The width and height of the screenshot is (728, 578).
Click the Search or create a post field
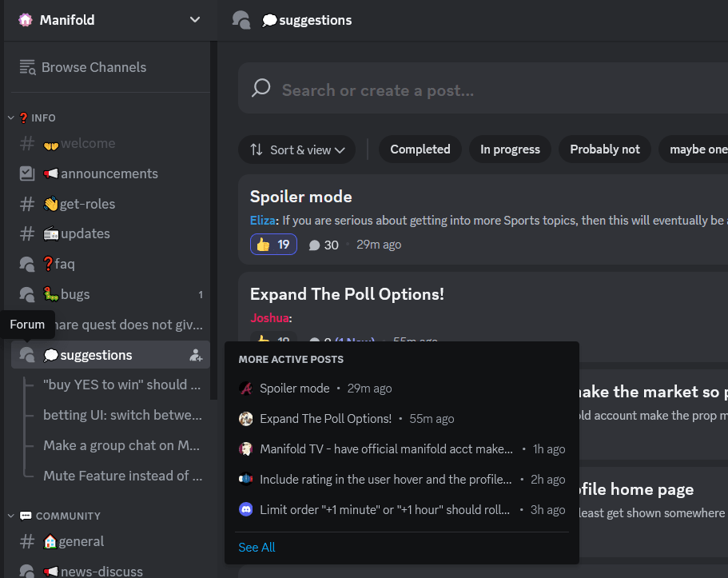pyautogui.click(x=479, y=90)
